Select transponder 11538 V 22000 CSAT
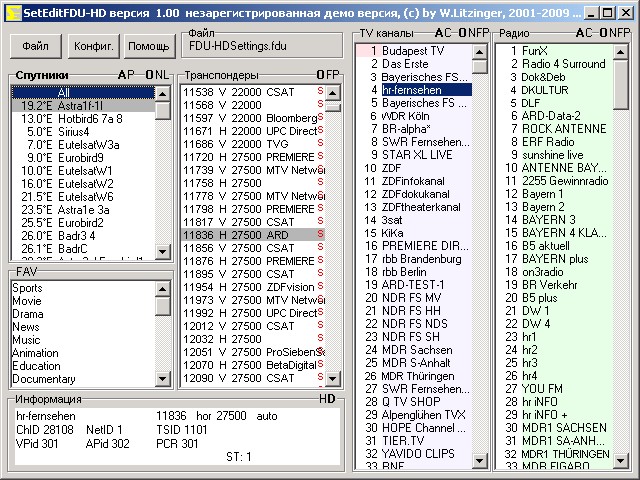The image size is (640, 480). (253, 92)
